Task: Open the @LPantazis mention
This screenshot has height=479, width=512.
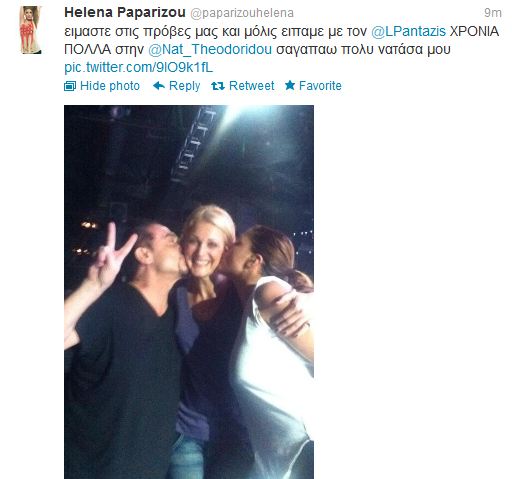Action: (x=408, y=31)
